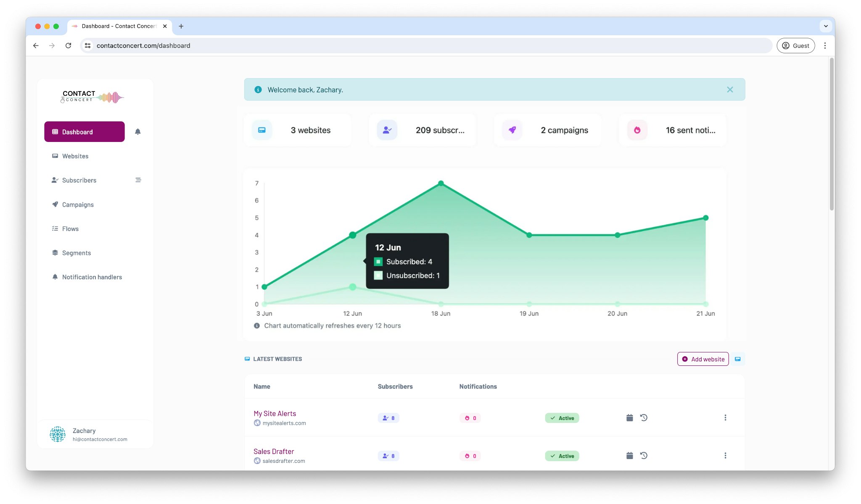Click calendar icon in My Site Alerts row
The height and width of the screenshot is (504, 861).
629,417
